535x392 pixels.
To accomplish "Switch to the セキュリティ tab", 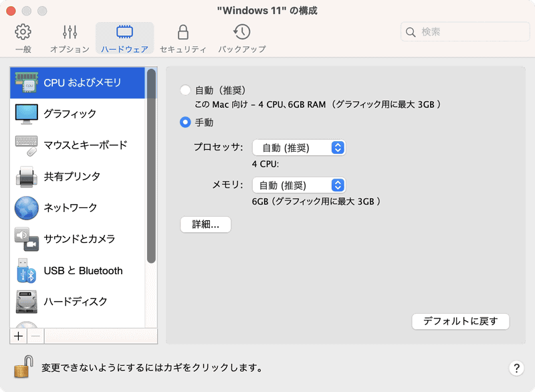I will 182,37.
